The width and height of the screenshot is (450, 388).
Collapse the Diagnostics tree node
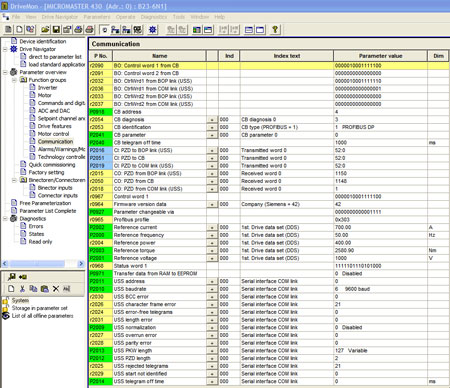tap(5, 219)
